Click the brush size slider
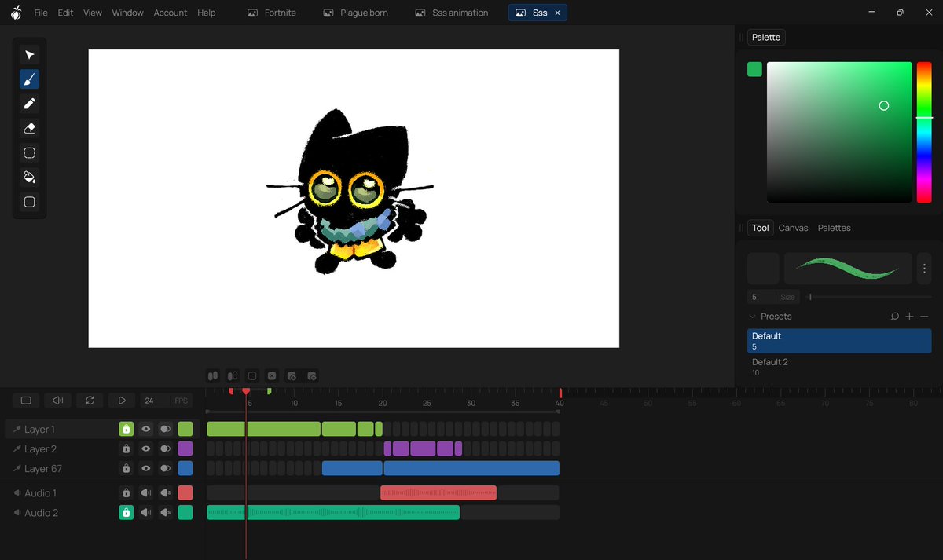 [x=870, y=297]
